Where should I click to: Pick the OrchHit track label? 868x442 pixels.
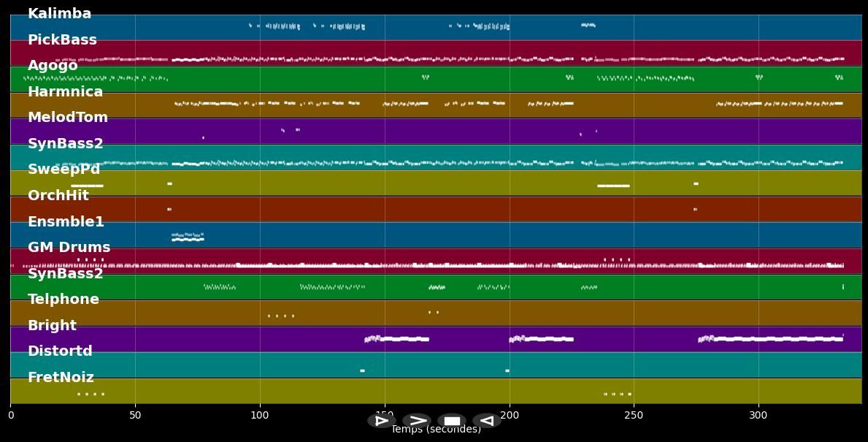click(x=58, y=196)
